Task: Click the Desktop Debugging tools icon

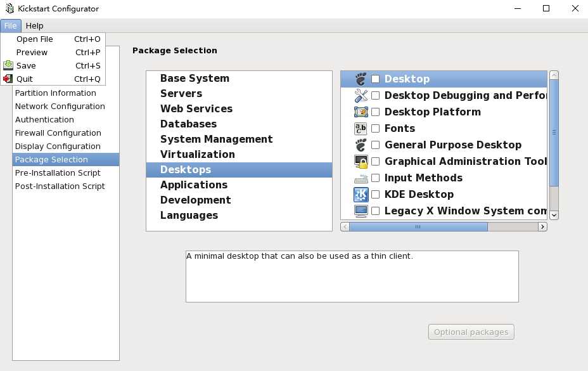Action: pyautogui.click(x=361, y=95)
